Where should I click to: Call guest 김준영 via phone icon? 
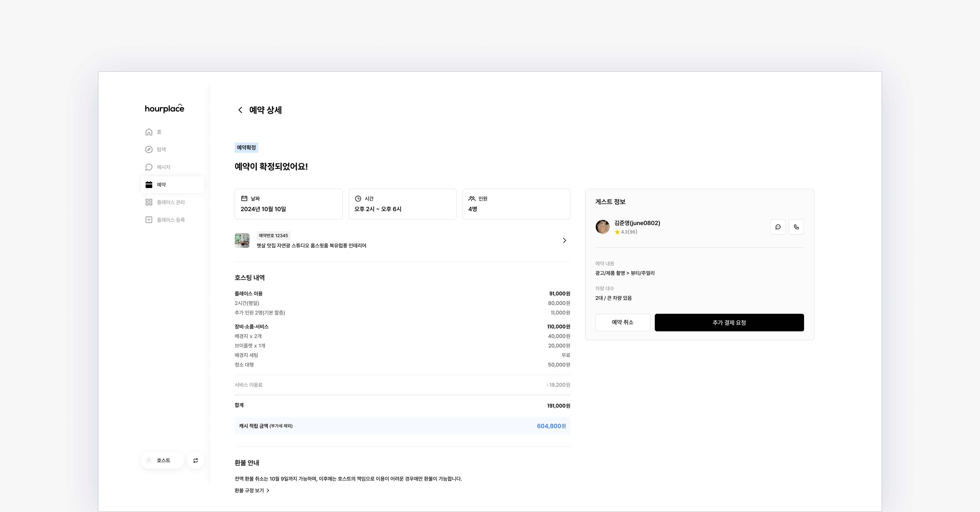click(796, 227)
